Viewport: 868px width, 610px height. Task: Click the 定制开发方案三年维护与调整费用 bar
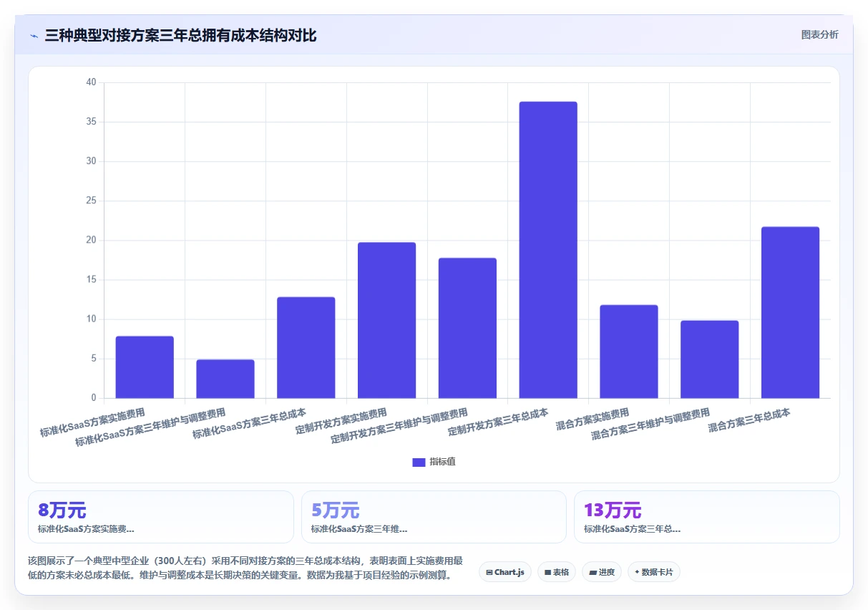pos(467,328)
